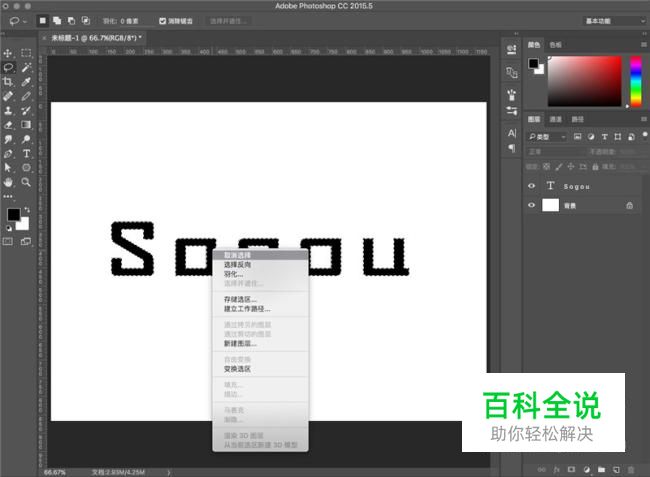Select the Eyedropper tool
650x477 pixels.
point(26,82)
